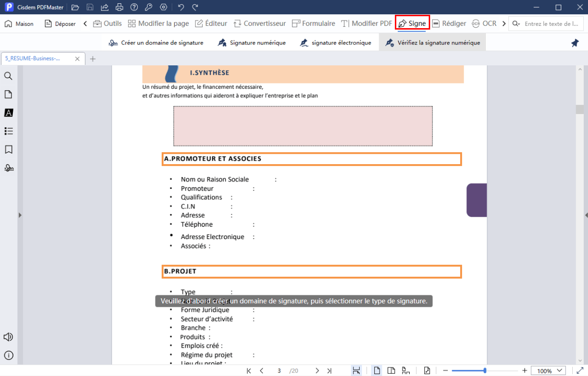588x376 pixels.
Task: Click the page number field showing 3
Action: pyautogui.click(x=279, y=371)
